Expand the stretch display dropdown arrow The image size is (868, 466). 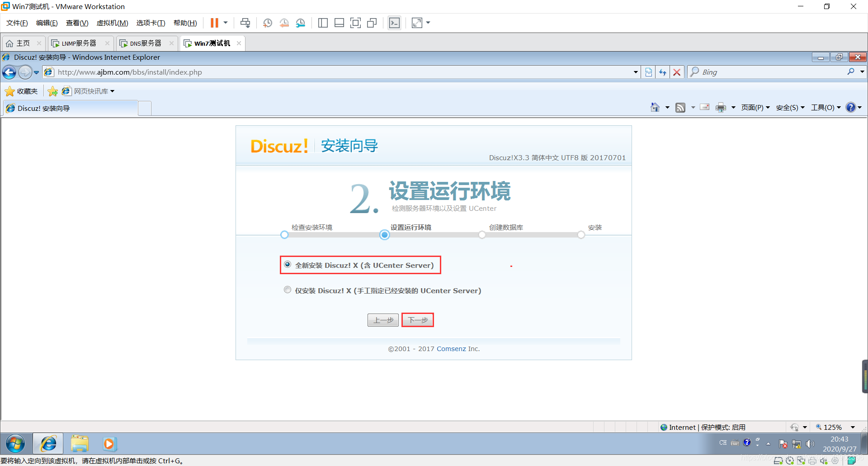tap(428, 23)
